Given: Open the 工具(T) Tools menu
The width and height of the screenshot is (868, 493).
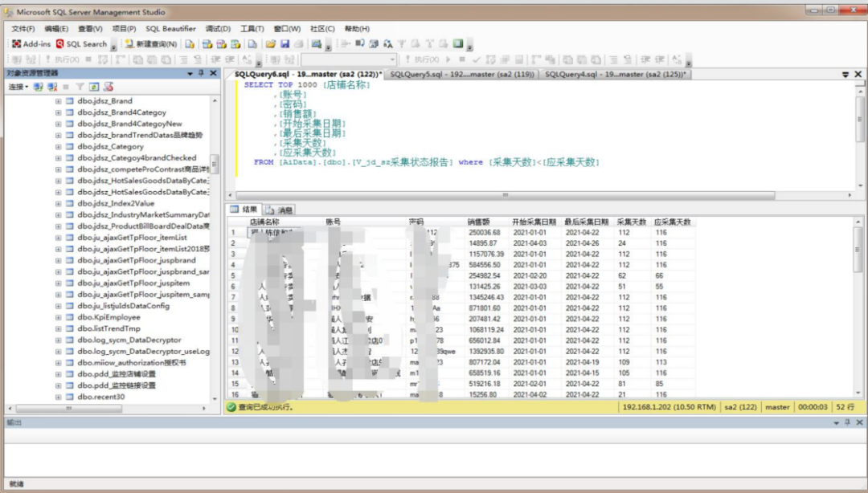Looking at the screenshot, I should click(252, 29).
